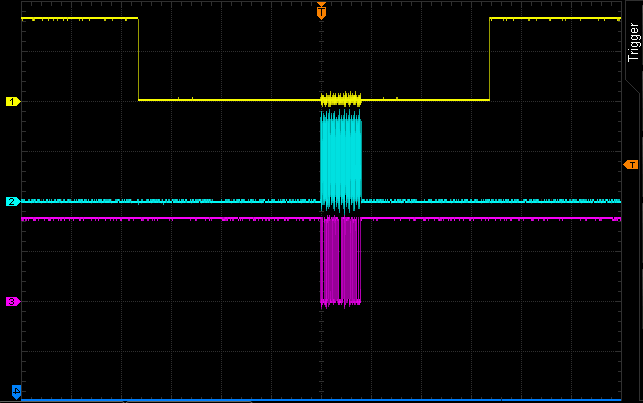This screenshot has height=403, width=643.
Task: Select the cyan channel 2 ground marker
Action: pos(13,202)
